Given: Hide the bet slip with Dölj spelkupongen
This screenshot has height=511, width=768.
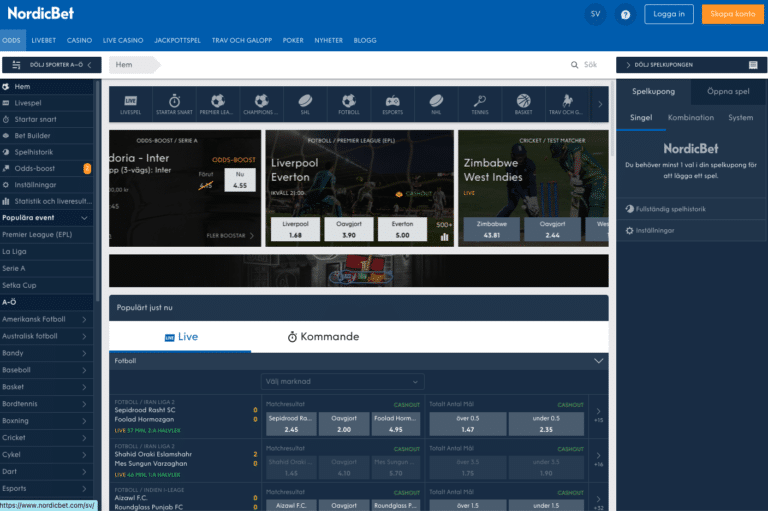Looking at the screenshot, I should (x=691, y=65).
